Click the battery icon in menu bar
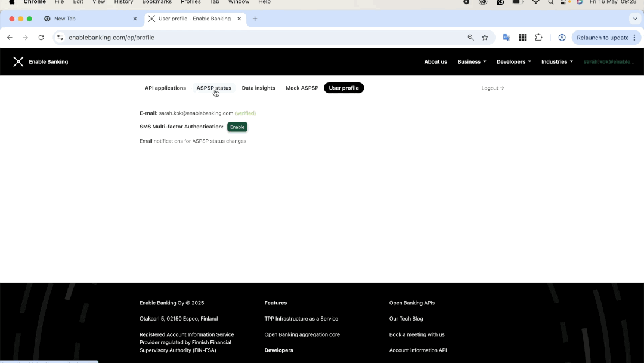This screenshot has width=644, height=363. (518, 2)
